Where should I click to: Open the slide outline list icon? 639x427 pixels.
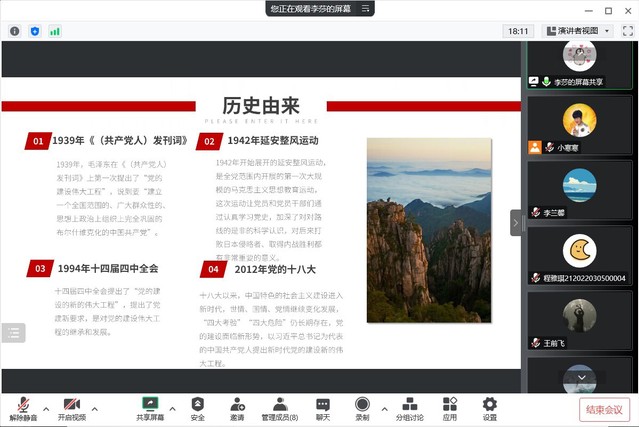pyautogui.click(x=13, y=333)
